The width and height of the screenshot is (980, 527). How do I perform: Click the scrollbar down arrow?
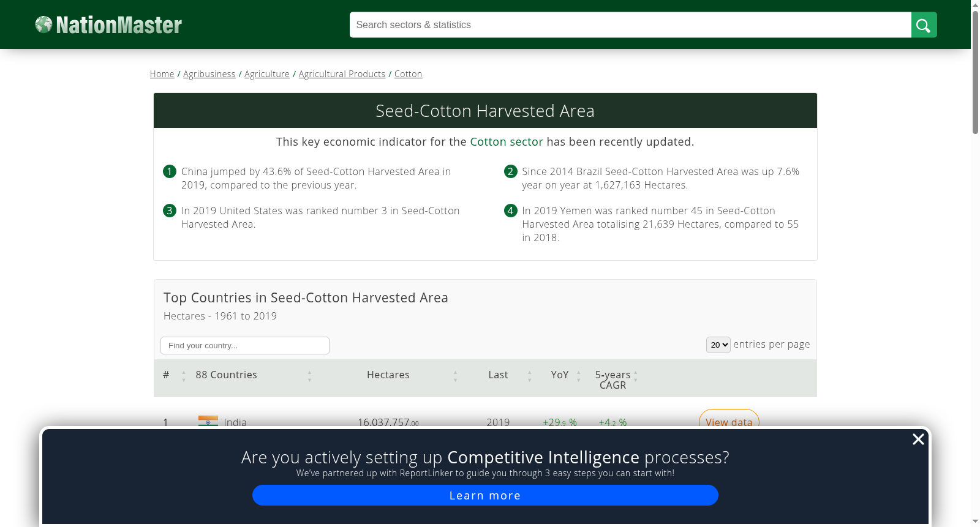click(975, 521)
